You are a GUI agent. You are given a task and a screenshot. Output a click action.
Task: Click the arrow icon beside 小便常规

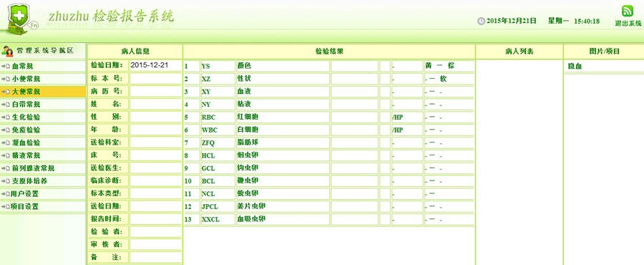click(x=5, y=79)
